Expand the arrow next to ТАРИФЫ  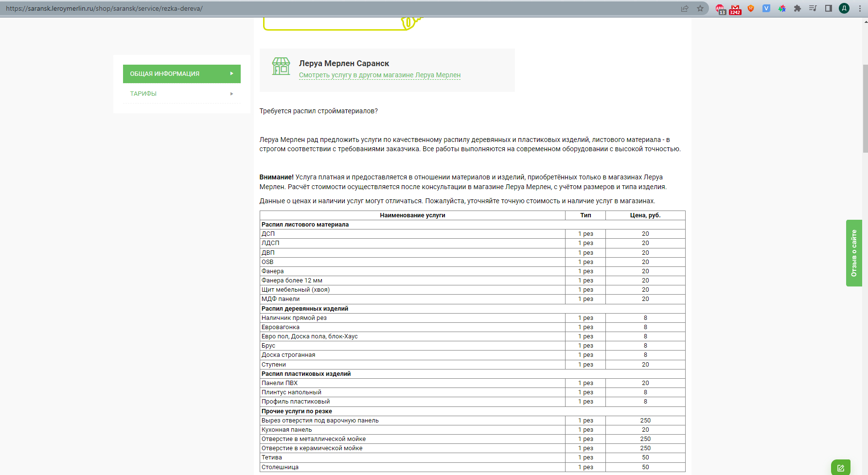(x=231, y=94)
